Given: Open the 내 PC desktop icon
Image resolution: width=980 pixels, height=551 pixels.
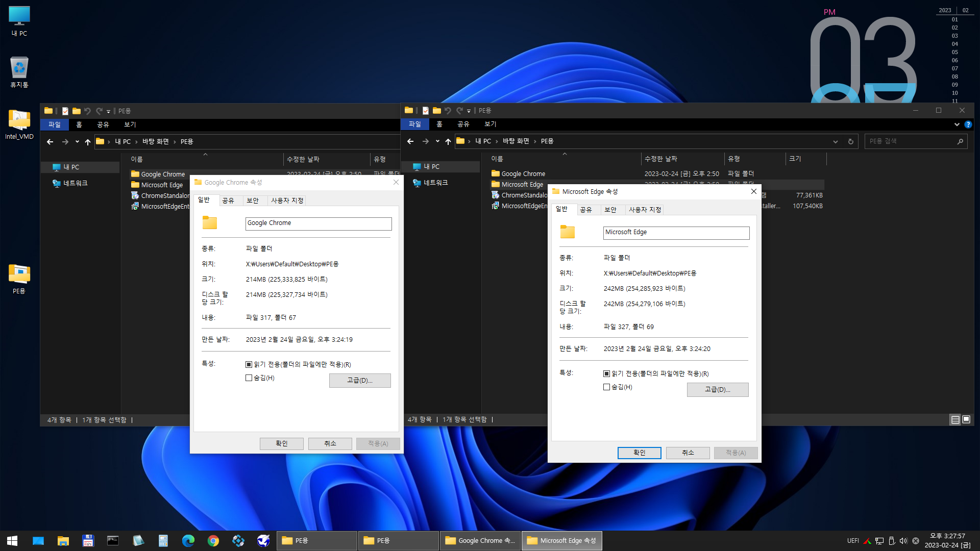Looking at the screenshot, I should coord(19,21).
